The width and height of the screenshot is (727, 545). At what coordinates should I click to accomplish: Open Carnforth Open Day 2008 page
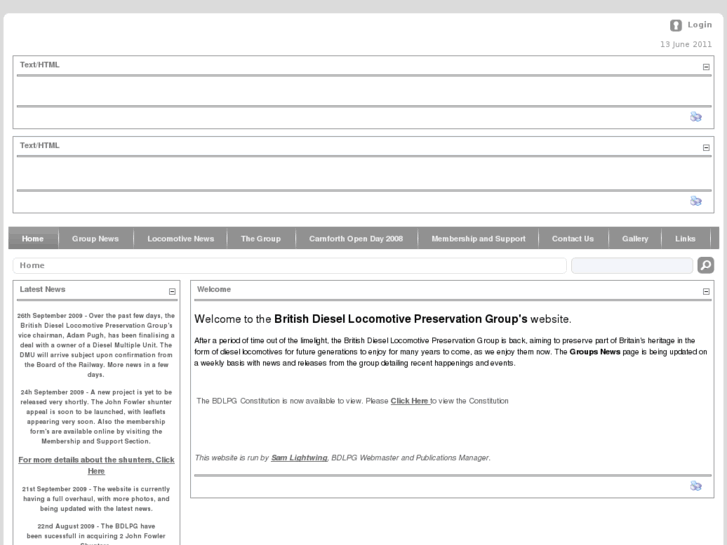(356, 238)
